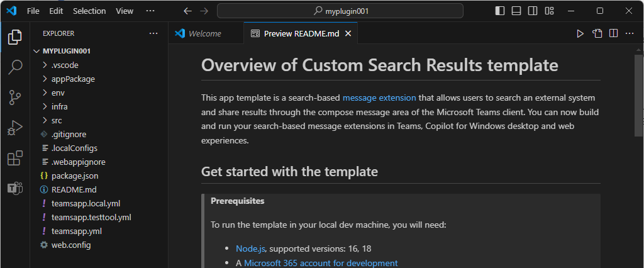Viewport: 644px width, 268px height.
Task: Click the EXPLORER panel title
Action: 58,34
